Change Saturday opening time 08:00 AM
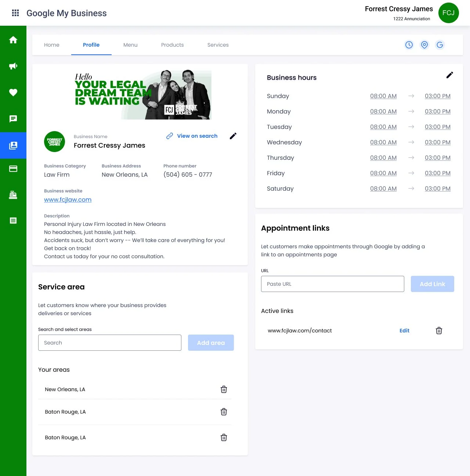Screen dimensions: 470x476 tap(383, 188)
